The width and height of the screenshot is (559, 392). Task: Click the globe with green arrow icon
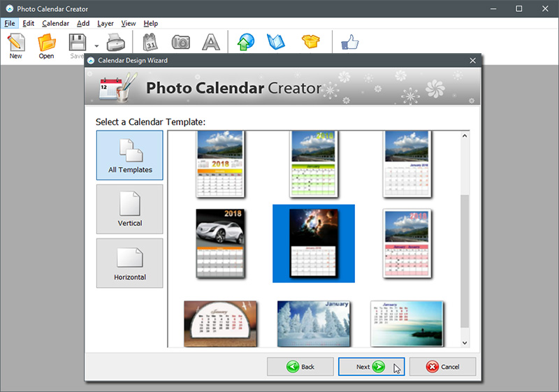point(246,43)
